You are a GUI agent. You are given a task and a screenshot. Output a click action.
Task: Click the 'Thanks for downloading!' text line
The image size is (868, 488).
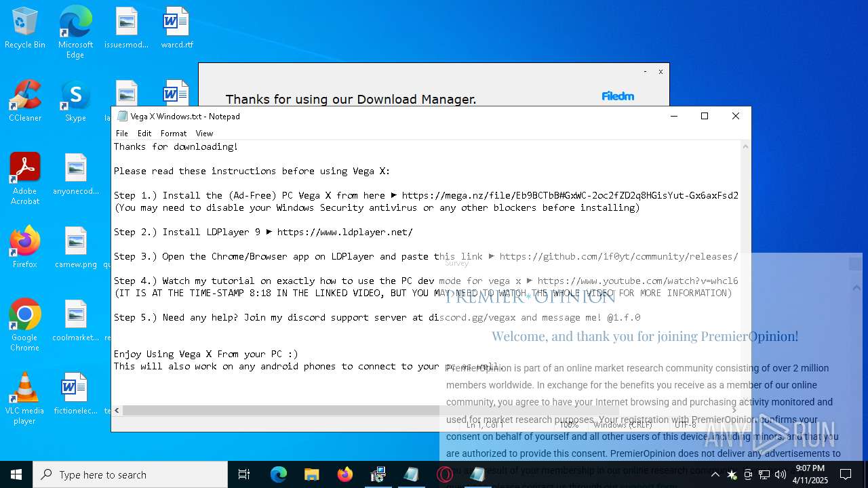176,146
